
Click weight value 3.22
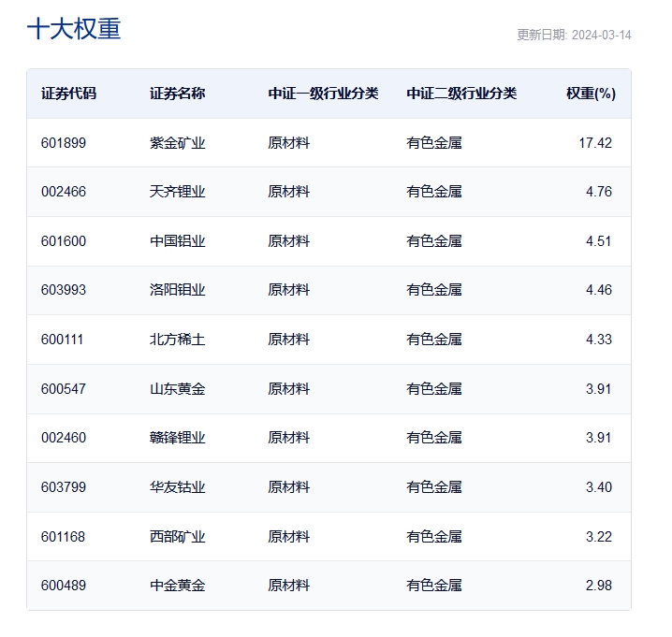coord(599,537)
